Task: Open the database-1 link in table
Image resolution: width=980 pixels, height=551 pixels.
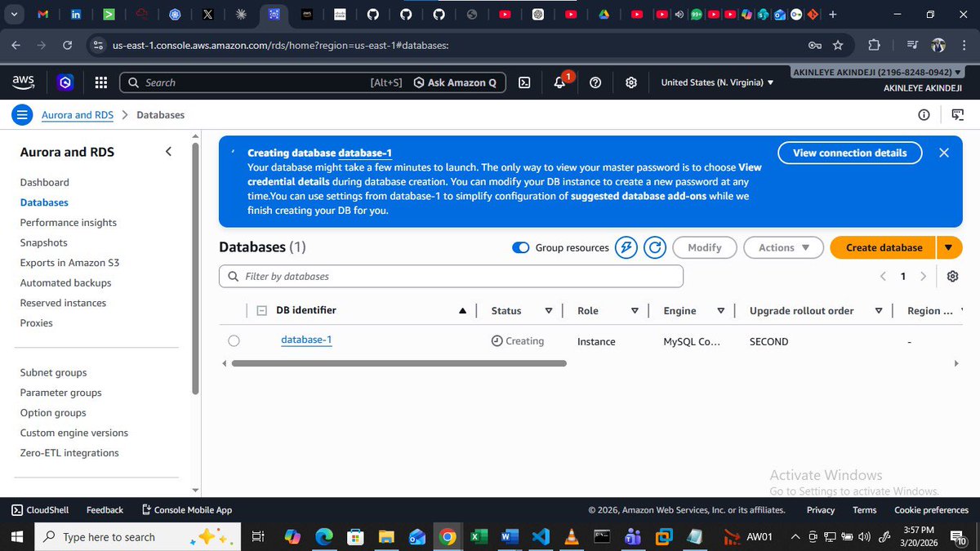Action: [x=306, y=340]
